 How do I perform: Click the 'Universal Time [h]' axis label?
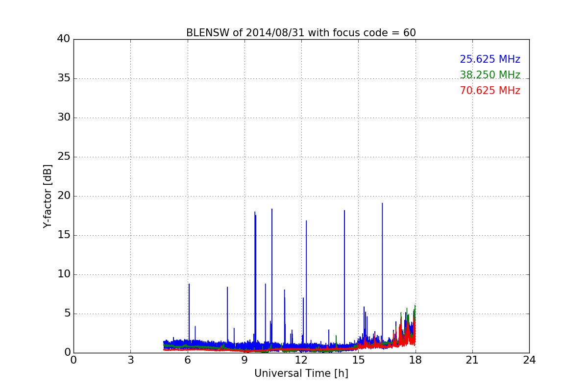pos(301,373)
